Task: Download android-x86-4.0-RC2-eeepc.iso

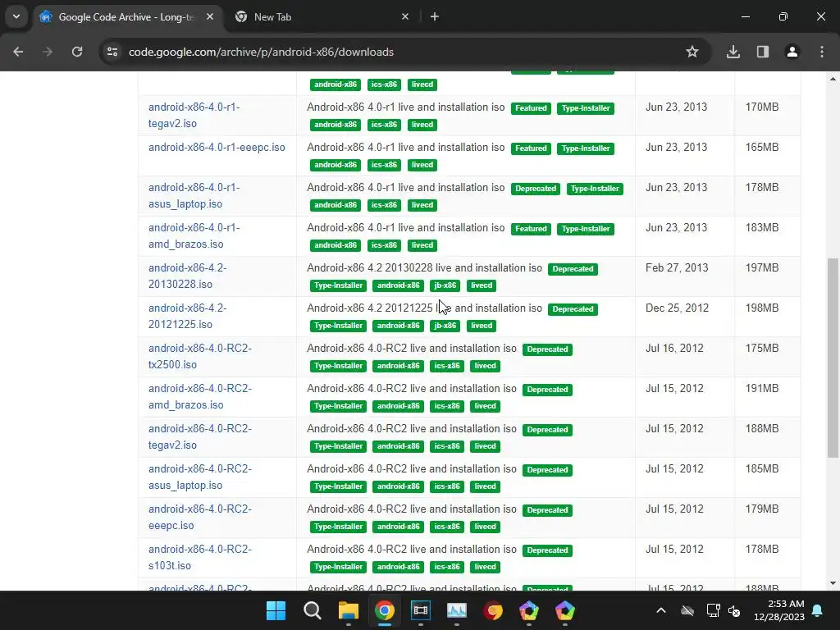Action: click(200, 517)
